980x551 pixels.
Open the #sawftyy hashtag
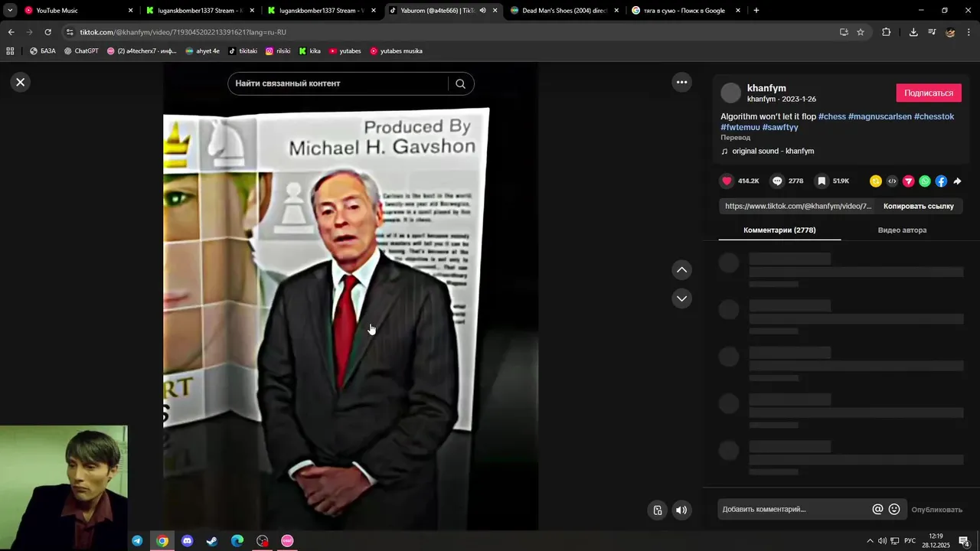[x=780, y=127]
